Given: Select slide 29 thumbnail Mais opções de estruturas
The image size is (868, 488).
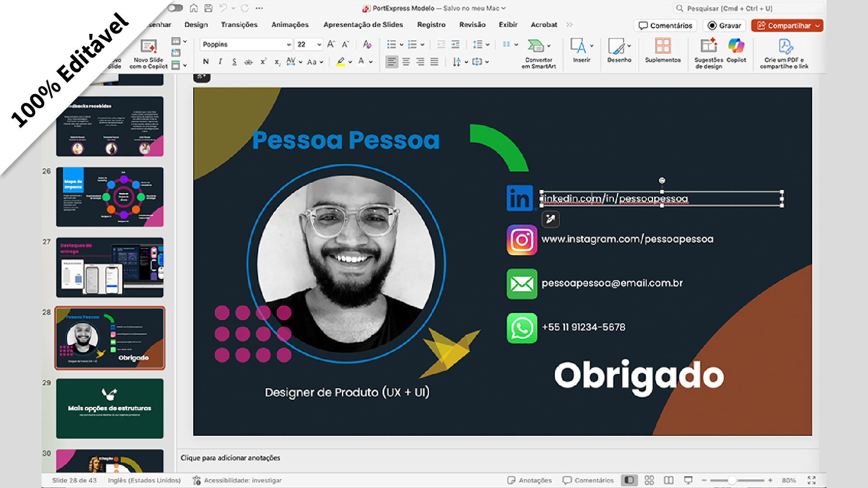Looking at the screenshot, I should coord(110,408).
